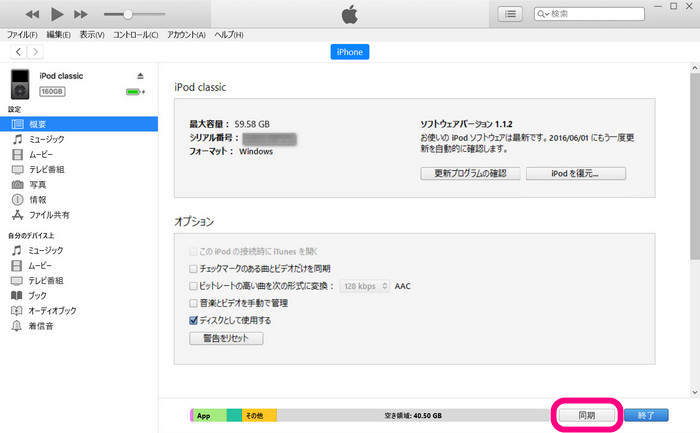Image resolution: width=700 pixels, height=433 pixels.
Task: Click the ソフトウェアバージョン 1.1.2 text
Action: point(466,124)
